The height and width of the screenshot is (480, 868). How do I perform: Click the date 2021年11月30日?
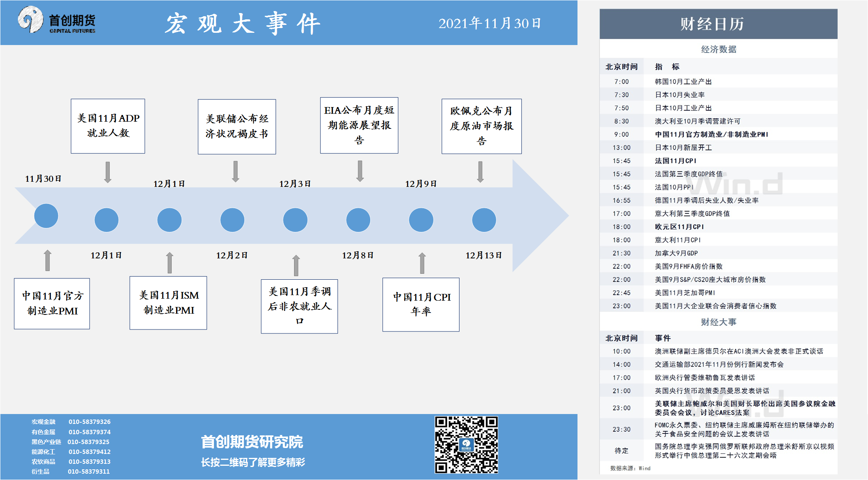point(490,23)
